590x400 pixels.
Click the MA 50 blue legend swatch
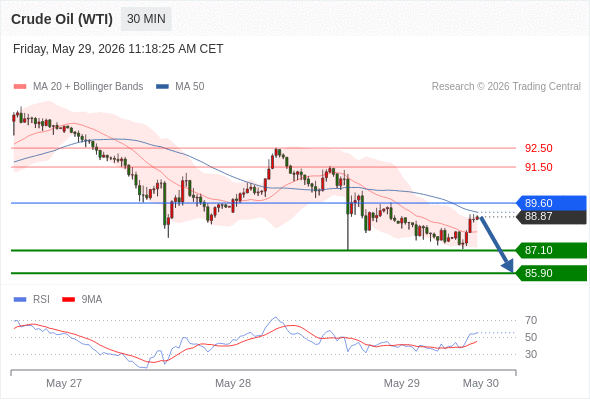point(162,87)
